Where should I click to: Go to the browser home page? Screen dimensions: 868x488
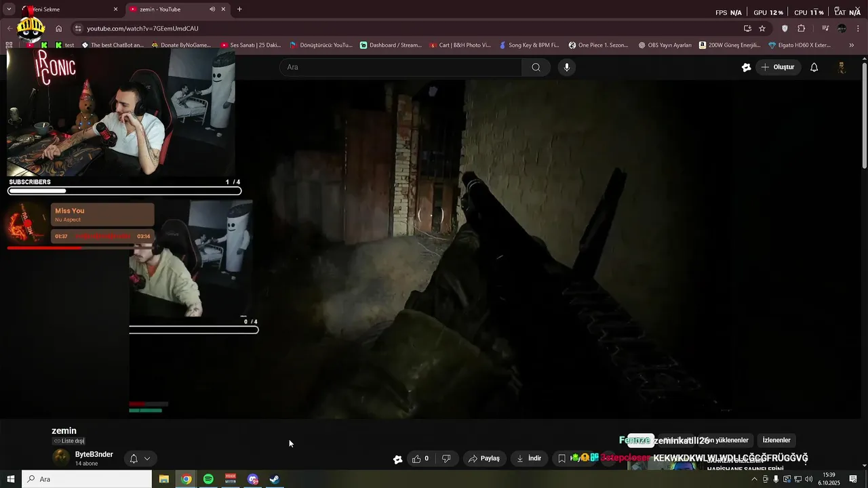59,28
